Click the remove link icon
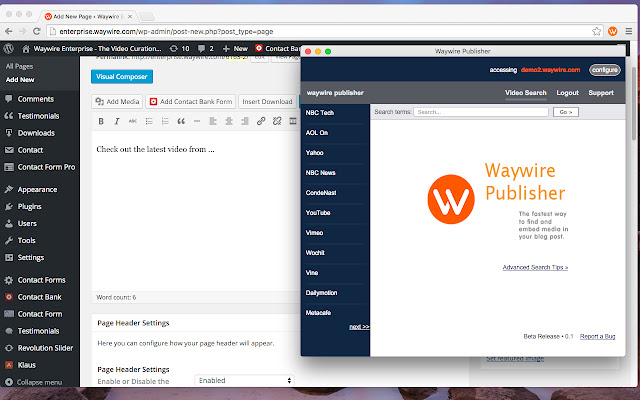Image resolution: width=640 pixels, height=400 pixels. pyautogui.click(x=277, y=121)
